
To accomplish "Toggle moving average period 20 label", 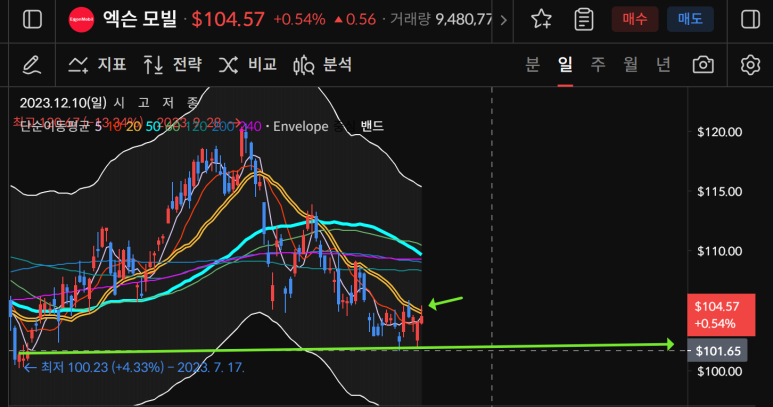I will [x=133, y=127].
